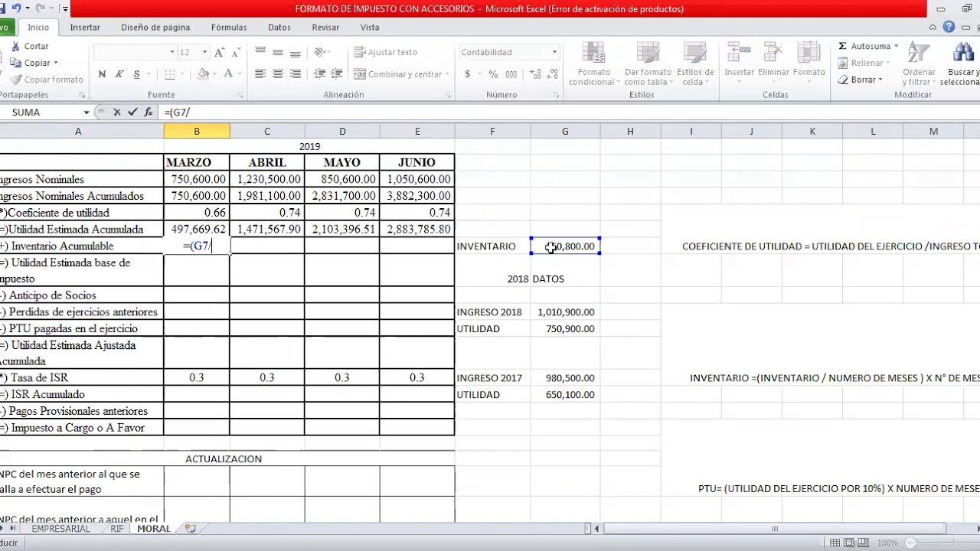Align text right in the cell
980x551 pixels.
(x=296, y=74)
